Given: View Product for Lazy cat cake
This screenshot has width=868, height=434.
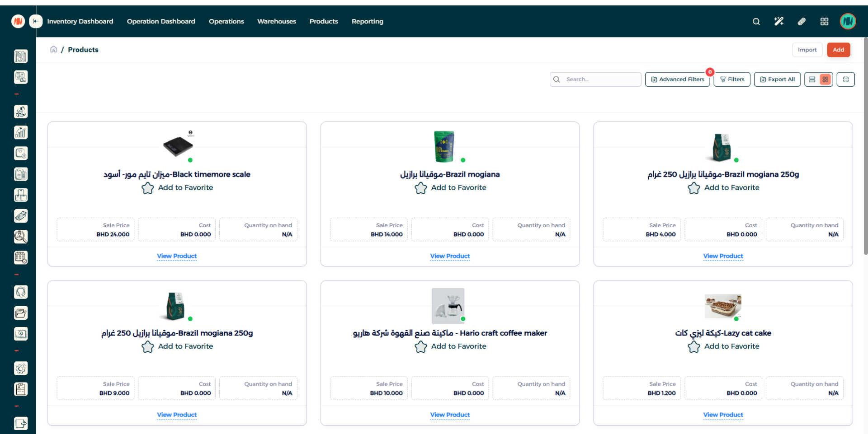Looking at the screenshot, I should coord(723,415).
